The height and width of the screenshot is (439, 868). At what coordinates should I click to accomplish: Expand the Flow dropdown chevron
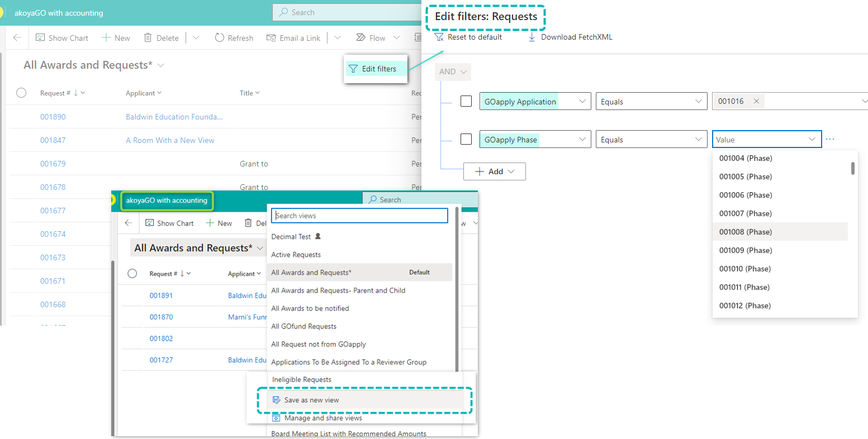tap(397, 38)
